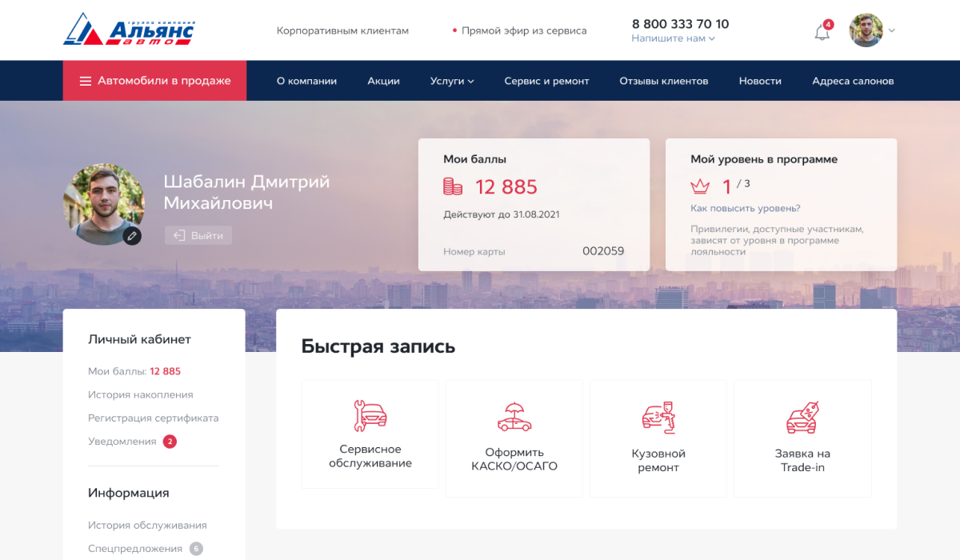
Task: Select the КАСКО/ОСАГО umbrella car icon
Action: tap(514, 418)
